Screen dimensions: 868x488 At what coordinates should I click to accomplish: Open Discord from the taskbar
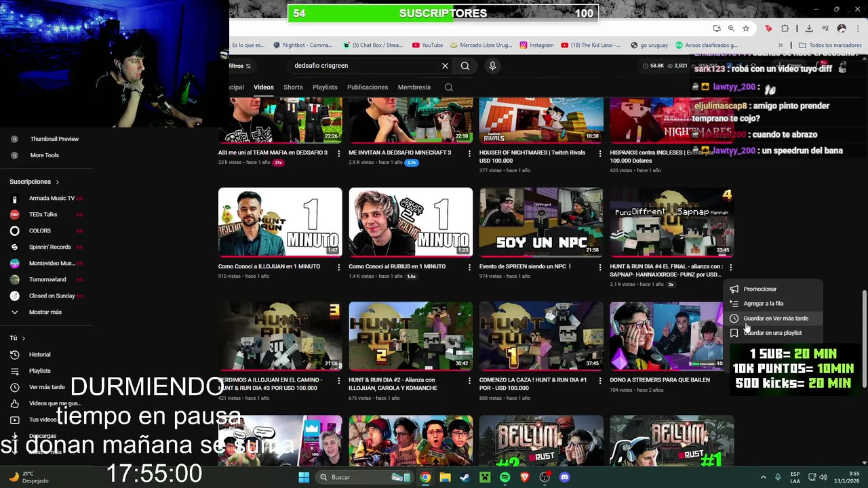point(564,477)
